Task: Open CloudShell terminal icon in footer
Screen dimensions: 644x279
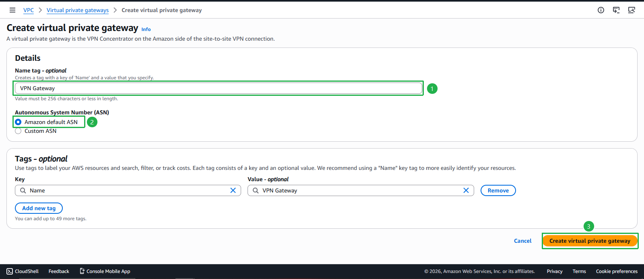Action: click(x=10, y=271)
